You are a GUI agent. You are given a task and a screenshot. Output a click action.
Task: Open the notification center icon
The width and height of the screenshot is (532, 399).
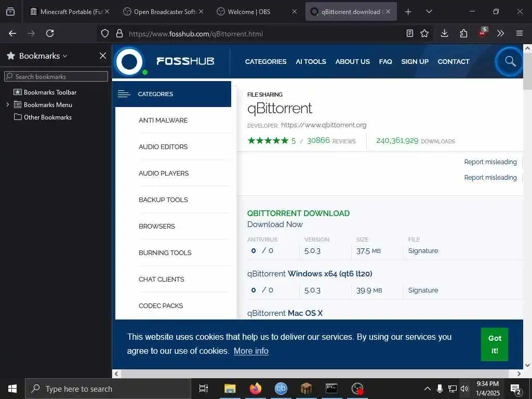(516, 389)
